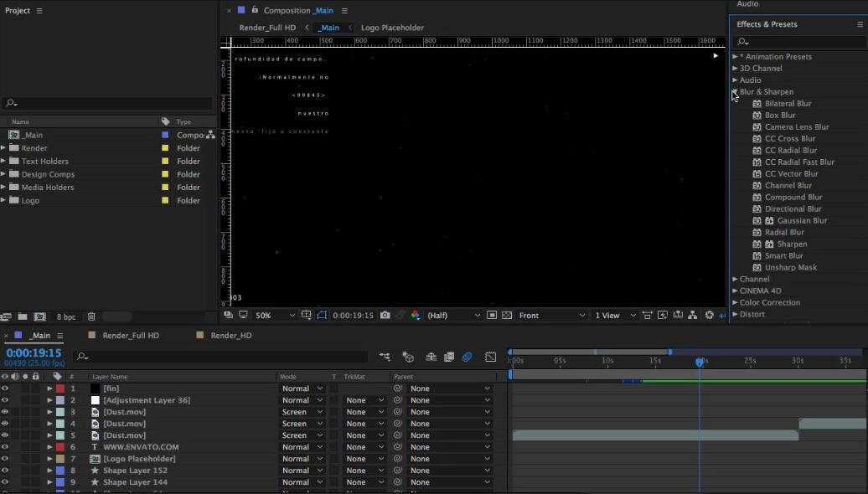
Task: Hide Shape Layer 152 with eye toggle
Action: point(5,471)
